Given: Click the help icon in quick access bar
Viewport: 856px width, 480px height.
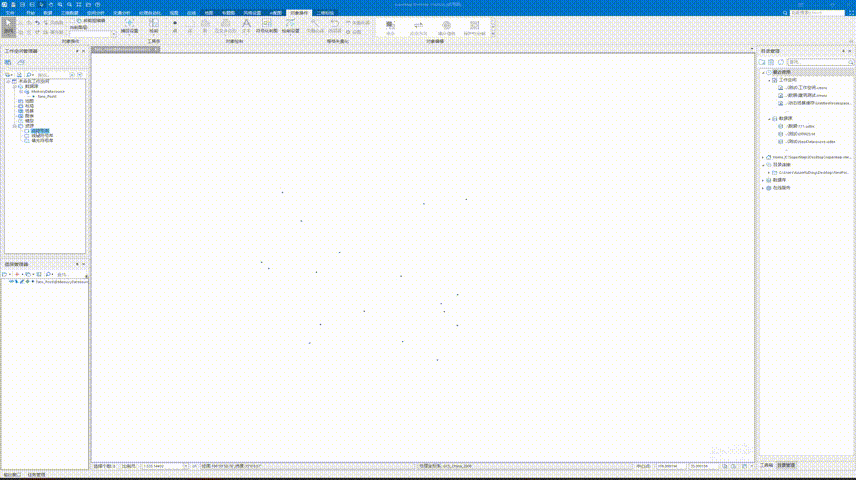Looking at the screenshot, I should pyautogui.click(x=98, y=4).
